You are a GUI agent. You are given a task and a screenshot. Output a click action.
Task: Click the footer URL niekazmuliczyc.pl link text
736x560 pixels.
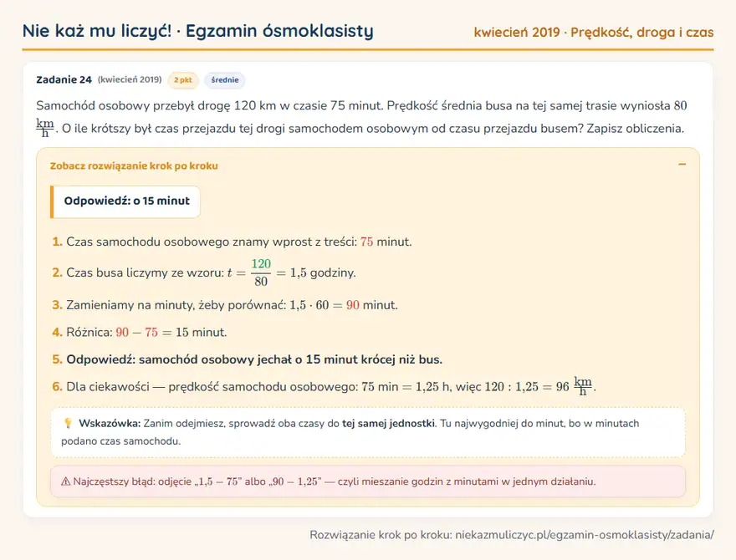point(585,535)
